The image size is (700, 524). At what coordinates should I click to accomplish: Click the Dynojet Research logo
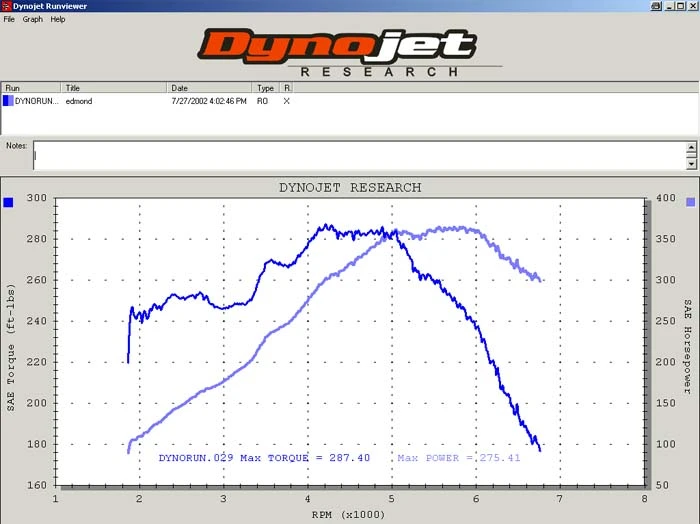pyautogui.click(x=350, y=53)
